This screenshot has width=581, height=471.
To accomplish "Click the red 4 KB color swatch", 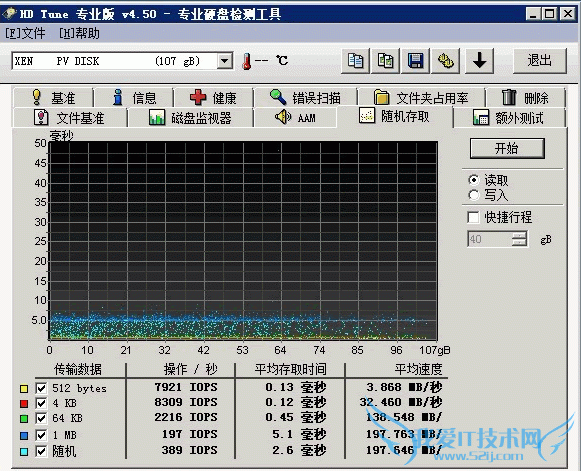I will 24,404.
